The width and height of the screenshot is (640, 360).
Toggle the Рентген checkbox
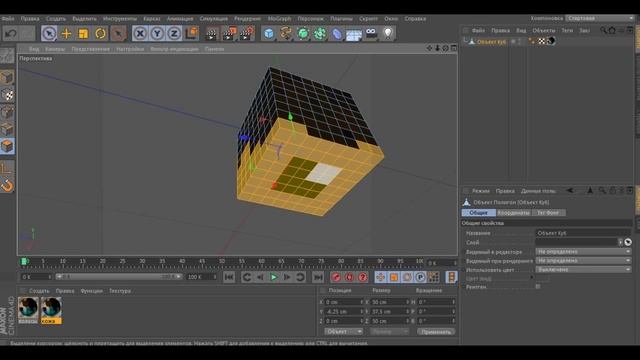pos(538,287)
